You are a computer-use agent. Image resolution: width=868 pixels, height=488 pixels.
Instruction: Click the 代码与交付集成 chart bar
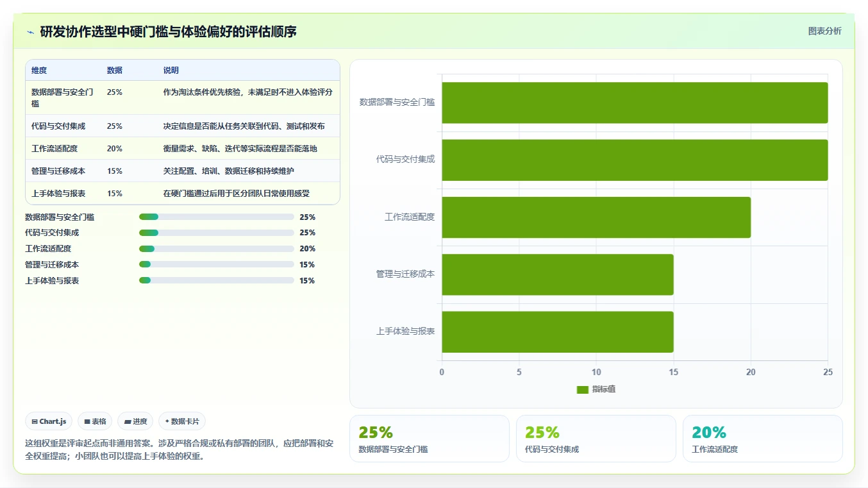click(635, 160)
